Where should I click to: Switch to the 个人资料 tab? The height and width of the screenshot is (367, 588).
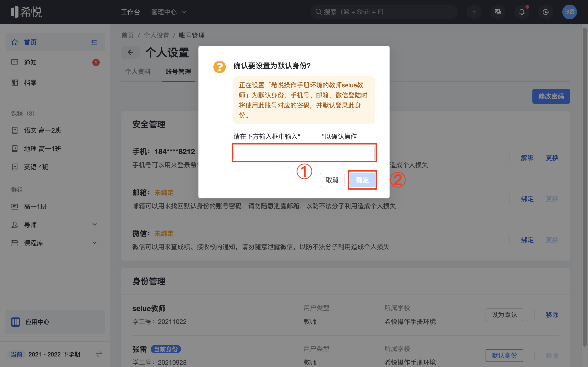point(138,72)
